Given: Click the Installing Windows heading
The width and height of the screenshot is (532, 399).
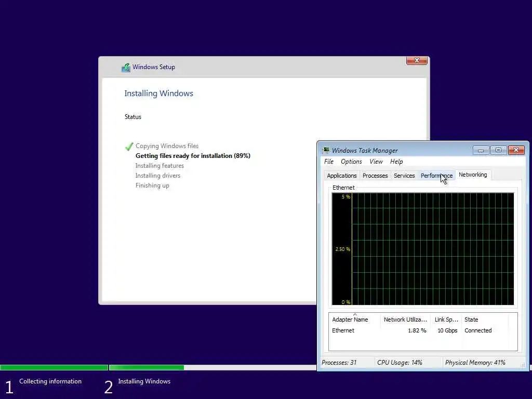Looking at the screenshot, I should tap(158, 94).
